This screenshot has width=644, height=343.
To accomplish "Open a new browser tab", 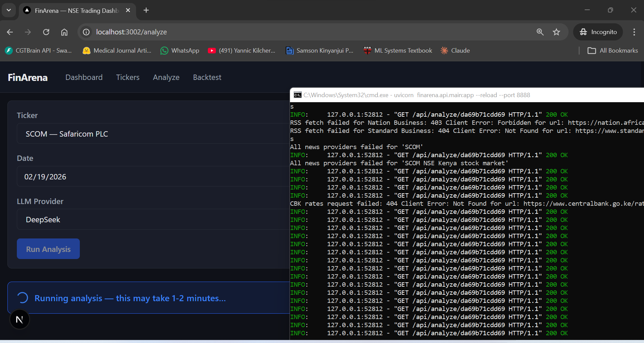I will 146,10.
